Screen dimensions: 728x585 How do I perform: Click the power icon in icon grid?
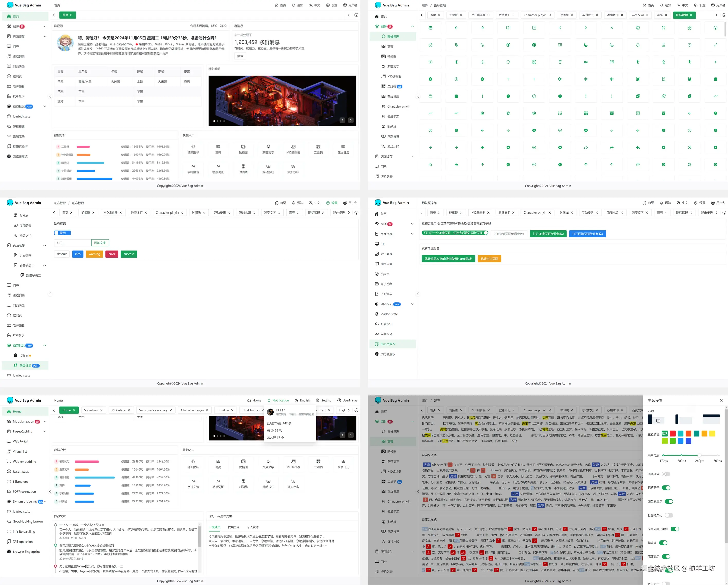689,45
